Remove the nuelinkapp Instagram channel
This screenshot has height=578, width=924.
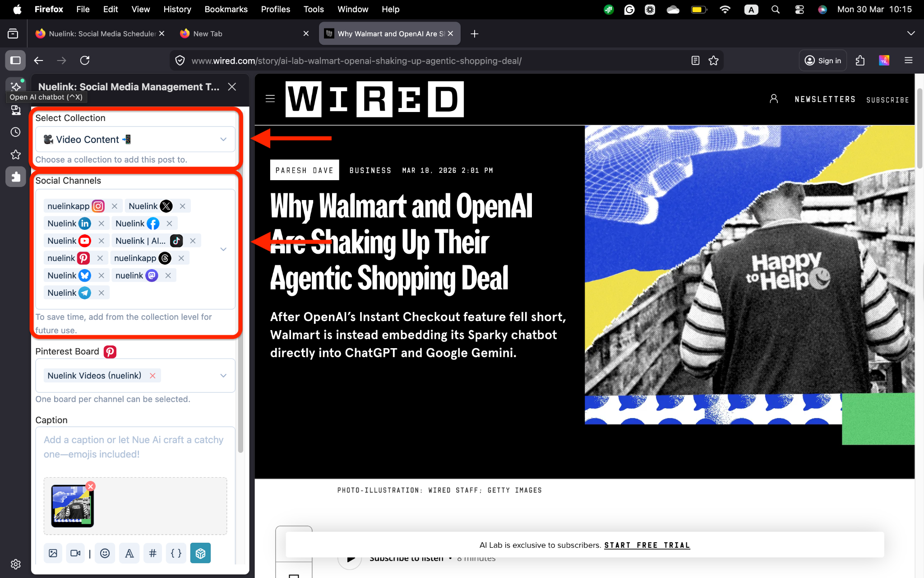tap(115, 206)
